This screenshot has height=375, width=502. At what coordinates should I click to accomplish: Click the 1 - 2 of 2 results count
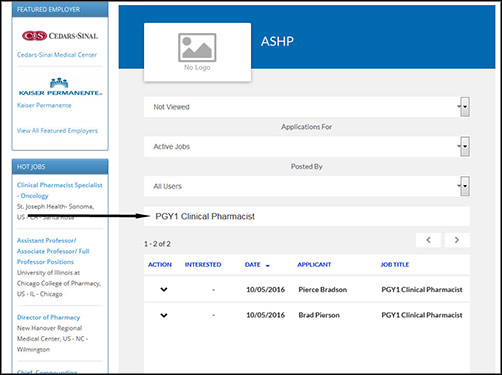coord(157,244)
